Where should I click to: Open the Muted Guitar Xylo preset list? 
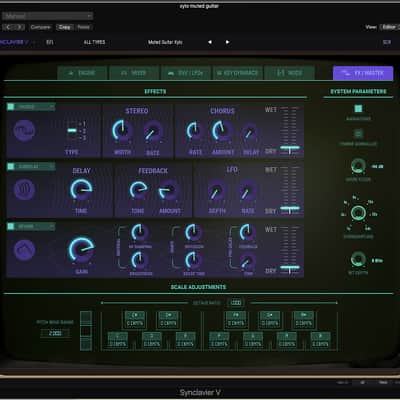165,42
